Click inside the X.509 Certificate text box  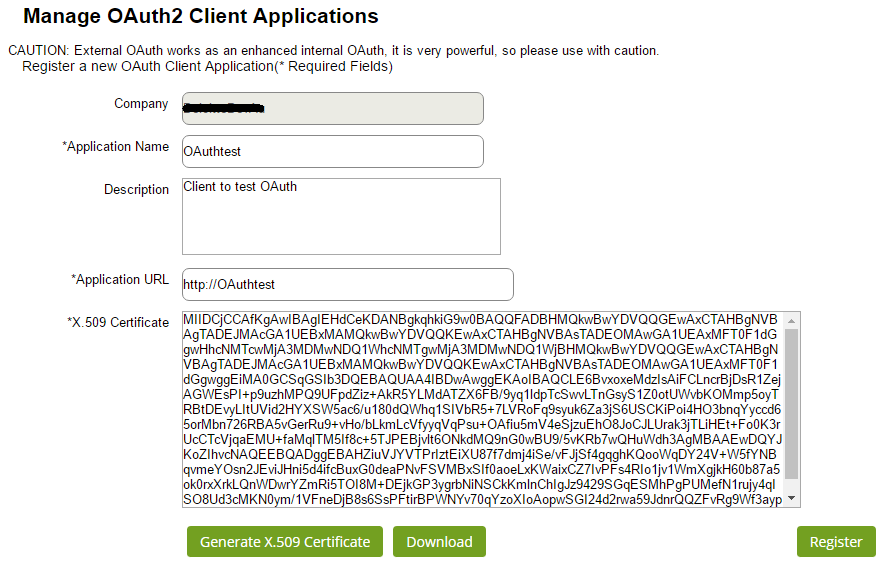480,409
